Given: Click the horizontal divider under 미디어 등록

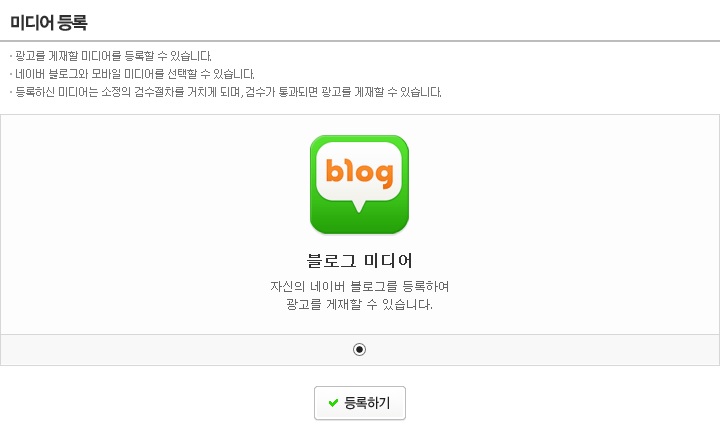Looking at the screenshot, I should (360, 41).
